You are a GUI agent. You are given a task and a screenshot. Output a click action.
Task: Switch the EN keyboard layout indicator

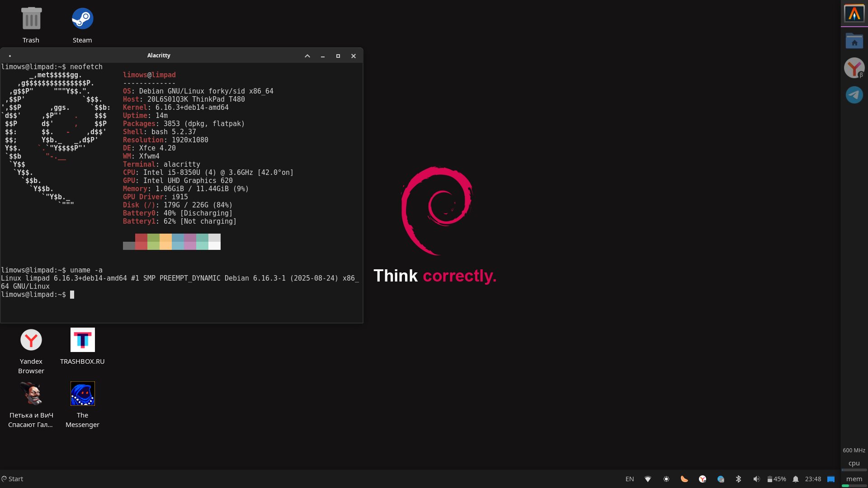pyautogui.click(x=629, y=479)
